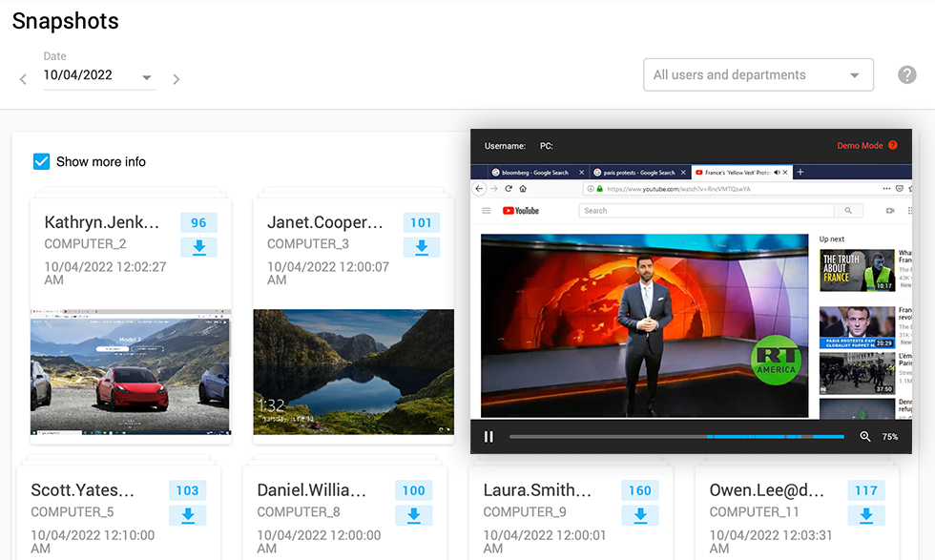Viewport: 935px width, 560px height.
Task: Click browser page actions three-dots icon
Action: coord(886,189)
